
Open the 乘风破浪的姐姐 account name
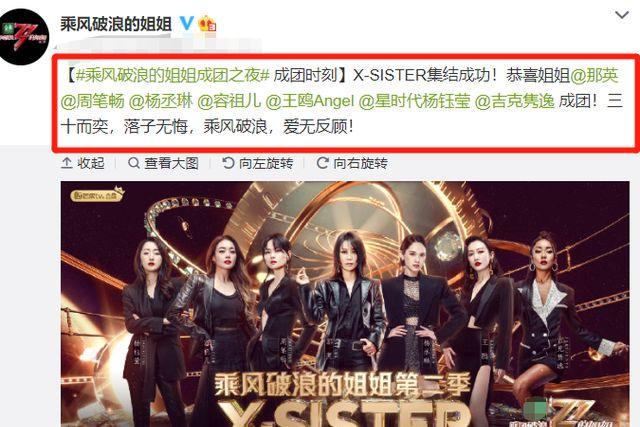(116, 24)
